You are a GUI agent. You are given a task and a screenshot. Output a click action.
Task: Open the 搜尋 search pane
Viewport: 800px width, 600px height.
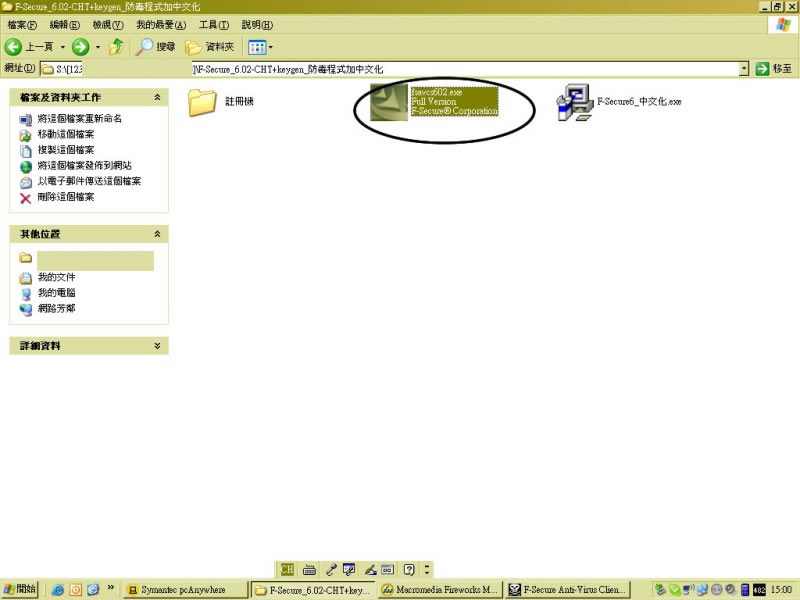click(x=156, y=47)
